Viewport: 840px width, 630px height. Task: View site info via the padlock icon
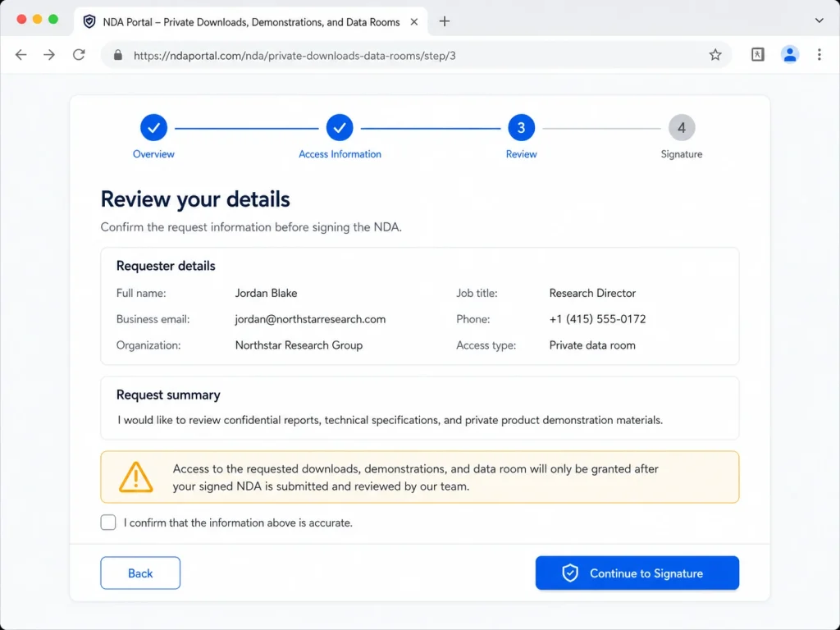coord(118,55)
